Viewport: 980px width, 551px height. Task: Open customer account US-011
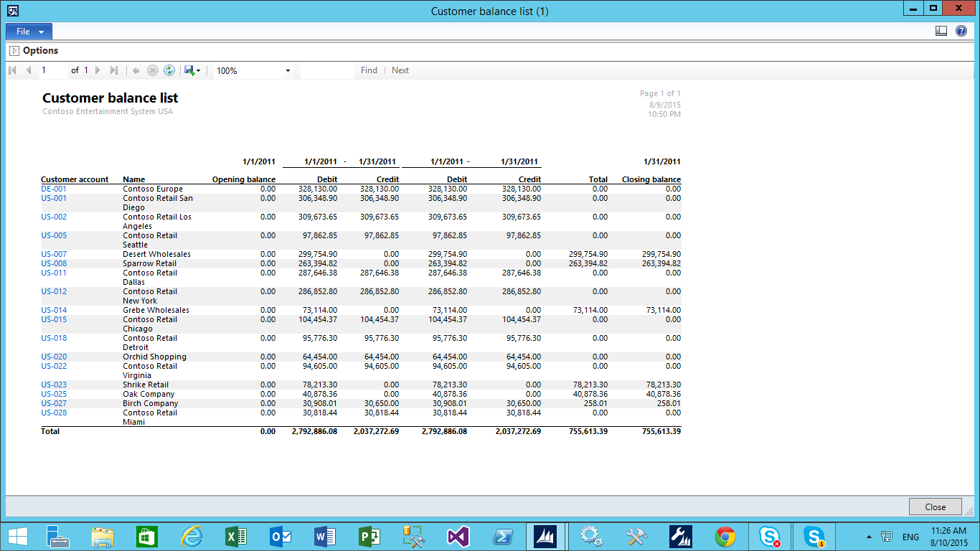pos(54,273)
